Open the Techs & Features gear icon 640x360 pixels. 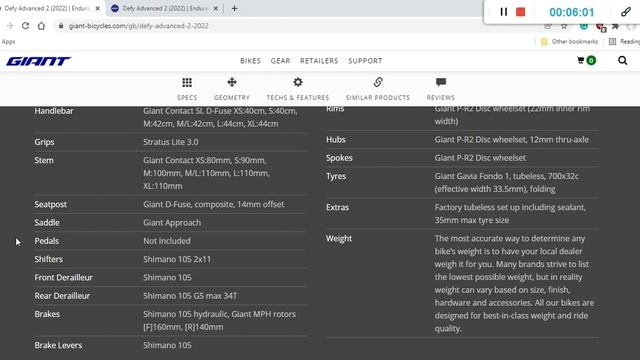click(298, 82)
